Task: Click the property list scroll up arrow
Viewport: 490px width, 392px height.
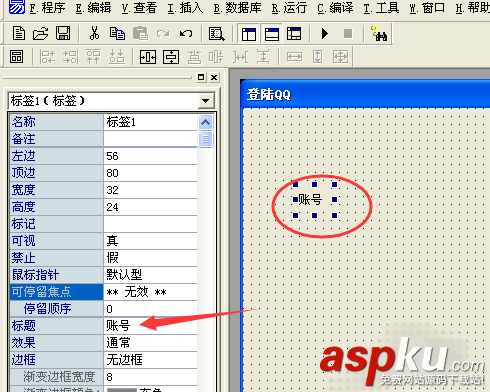Action: click(205, 122)
